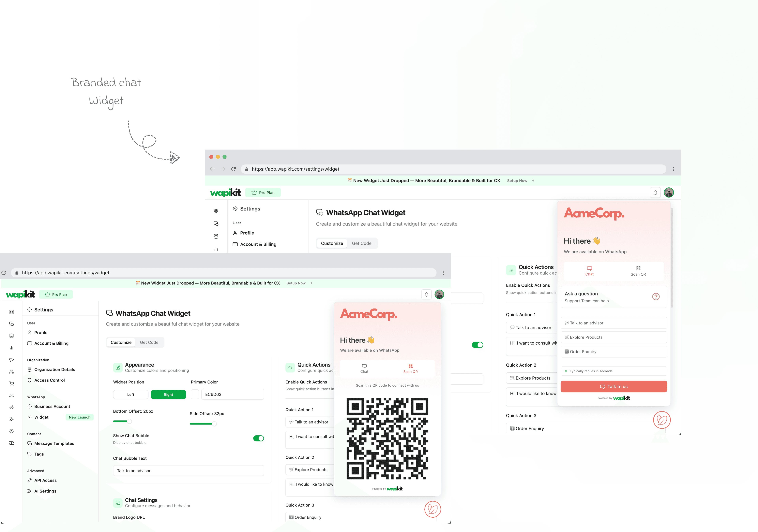Screen dimensions: 758x532
Task: Open the kebab menu in the rear browser window
Action: click(674, 169)
